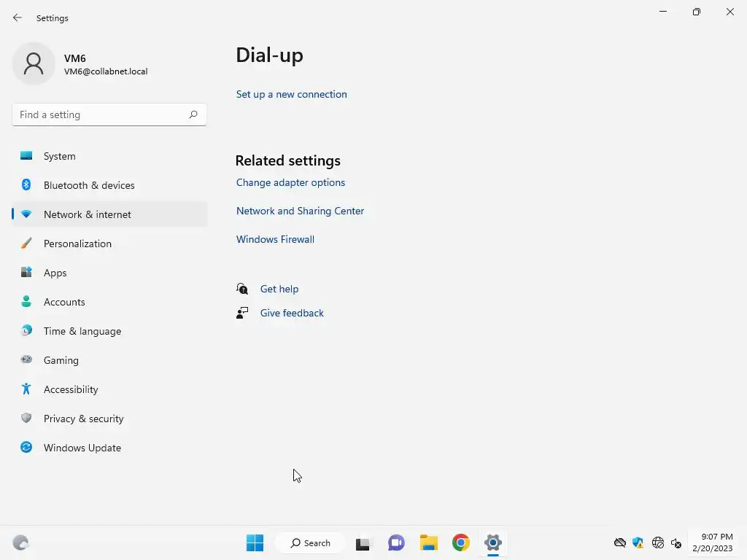Click the Wi-Fi icon beside Network & internet
The image size is (747, 560).
point(26,214)
